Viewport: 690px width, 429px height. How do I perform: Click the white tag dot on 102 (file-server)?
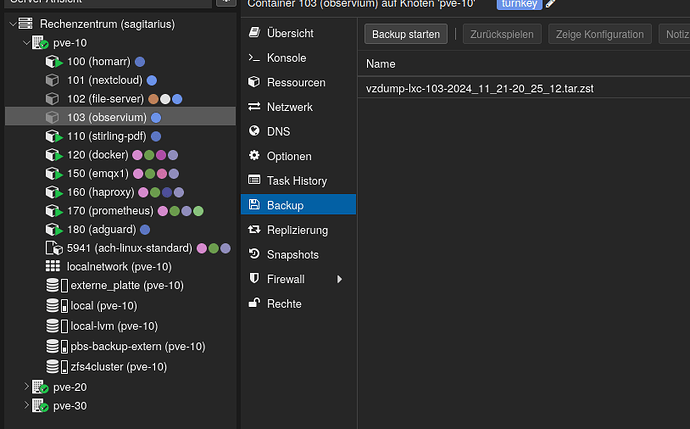[x=165, y=99]
